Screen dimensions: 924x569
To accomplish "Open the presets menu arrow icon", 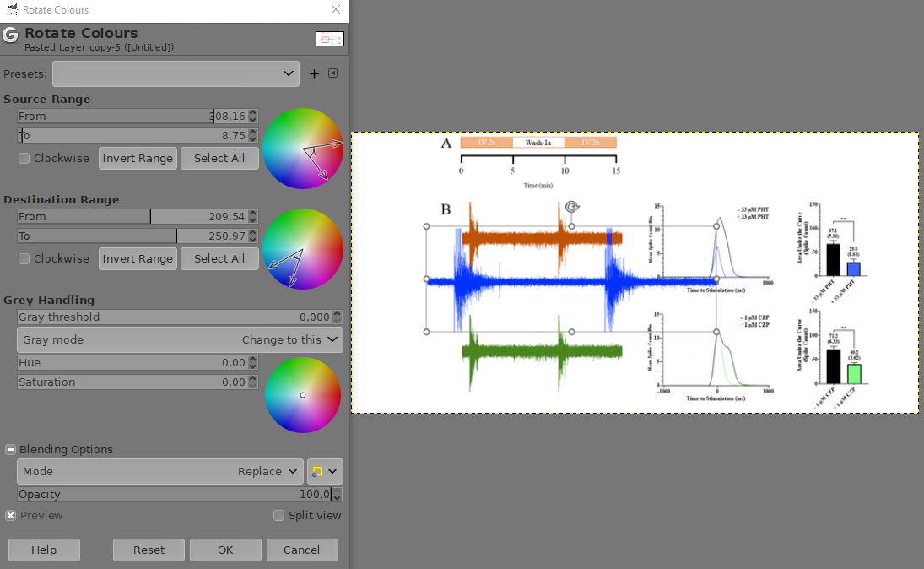I will [333, 73].
